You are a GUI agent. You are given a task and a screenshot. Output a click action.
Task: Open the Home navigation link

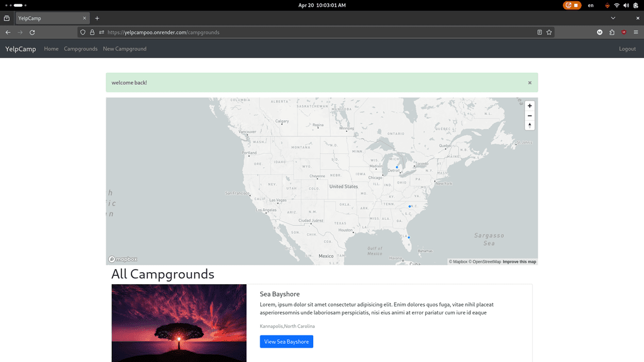[x=51, y=49]
